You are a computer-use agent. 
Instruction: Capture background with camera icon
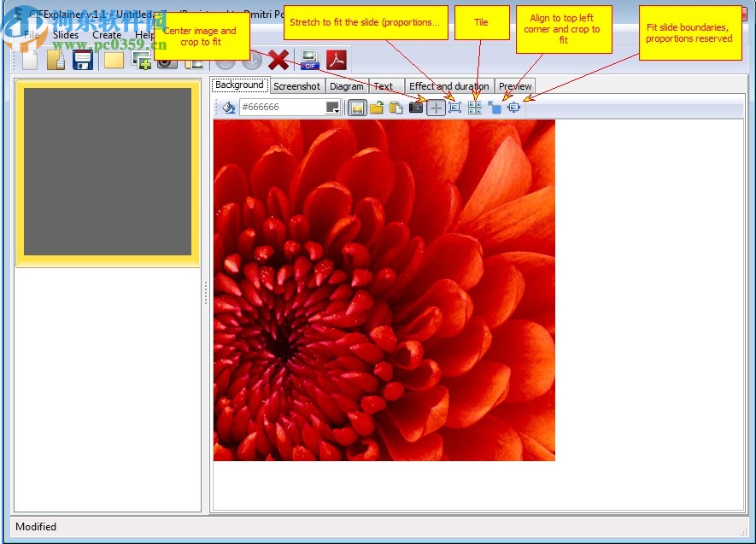click(416, 108)
